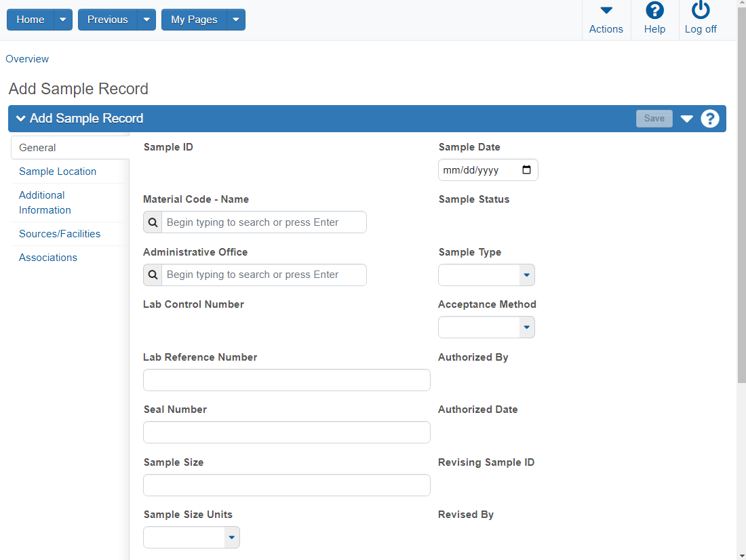This screenshot has width=746, height=560.
Task: Click the scrollbar down arrow at the bottom
Action: coord(741,556)
